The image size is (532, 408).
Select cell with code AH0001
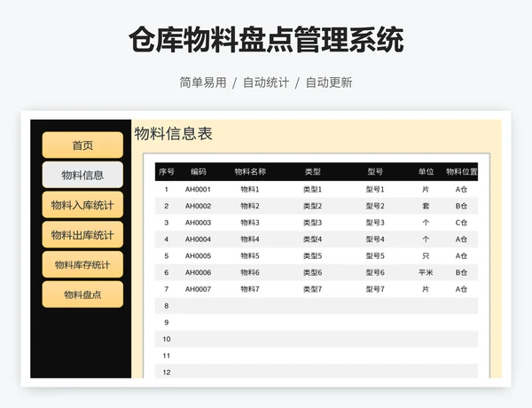198,190
